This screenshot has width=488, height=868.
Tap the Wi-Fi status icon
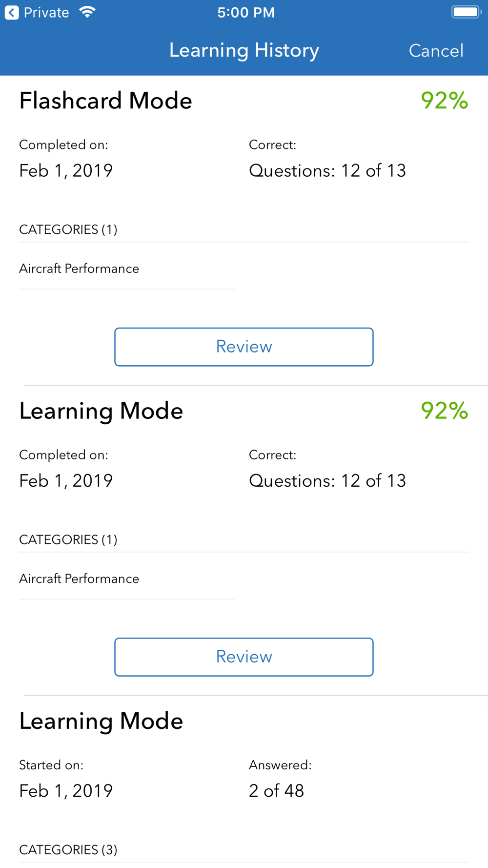click(87, 12)
